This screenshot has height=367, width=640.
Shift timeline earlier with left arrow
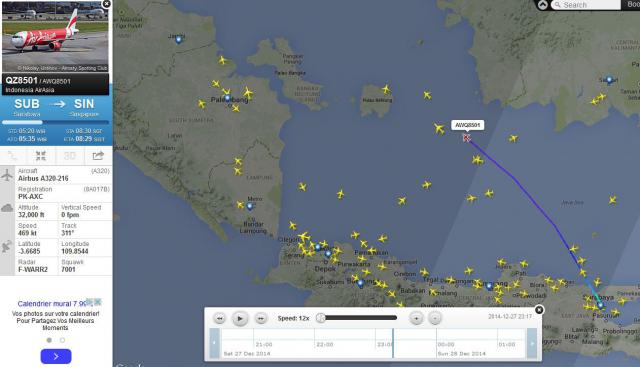pyautogui.click(x=214, y=343)
